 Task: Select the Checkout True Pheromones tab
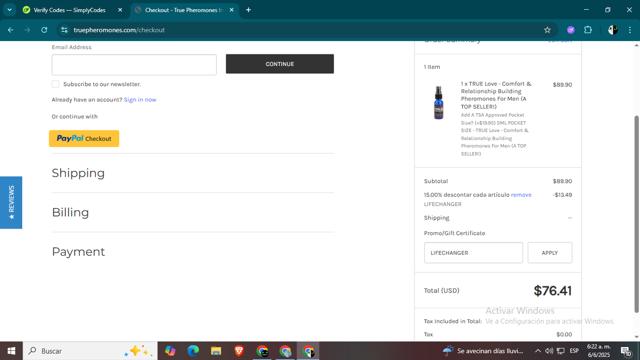184,10
